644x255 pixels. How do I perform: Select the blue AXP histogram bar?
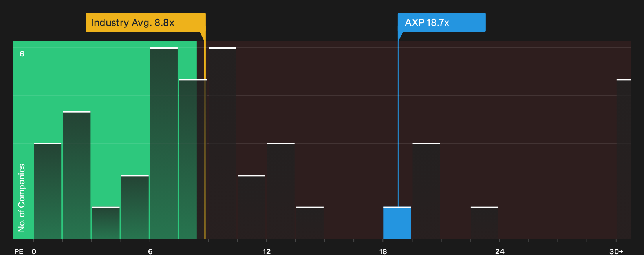click(x=397, y=223)
